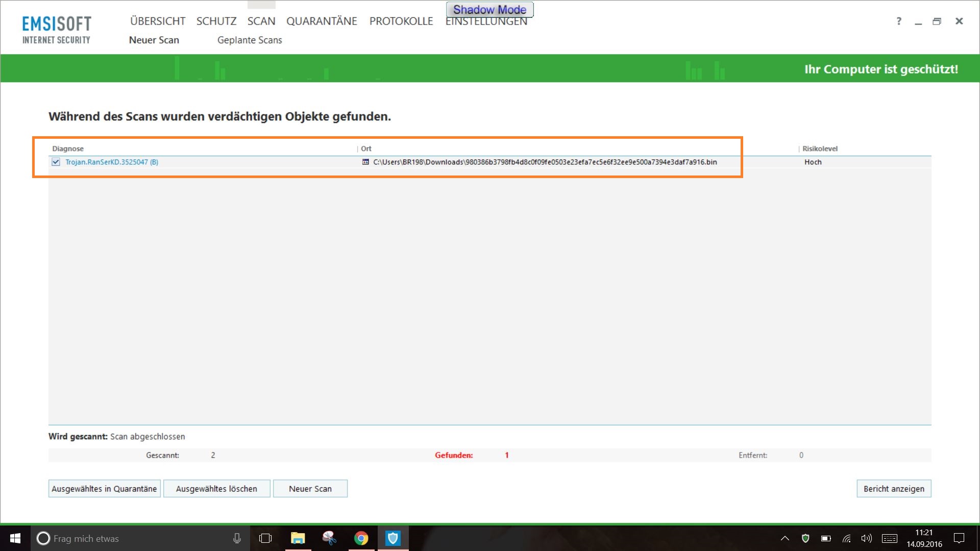Image resolution: width=980 pixels, height=551 pixels.
Task: Open File Explorer from taskbar
Action: [298, 538]
